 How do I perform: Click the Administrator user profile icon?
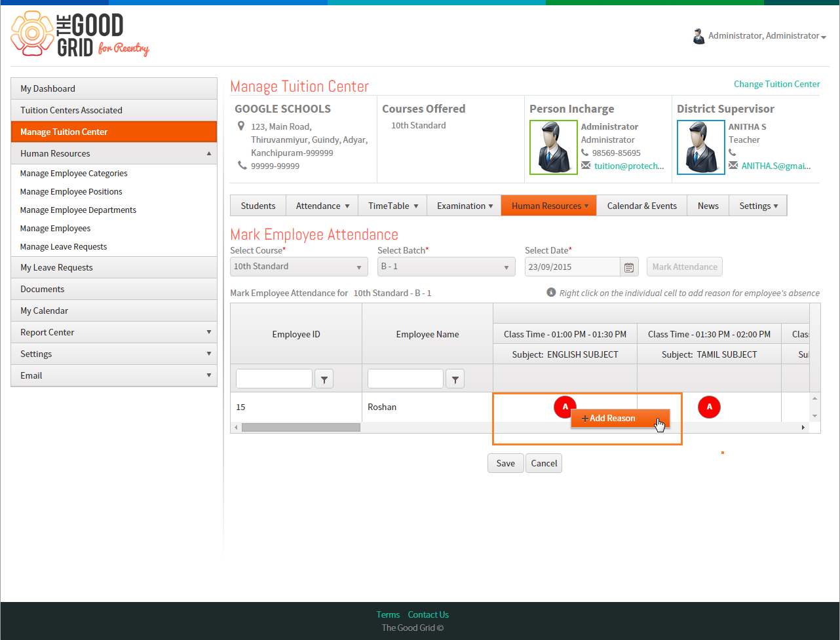(x=698, y=36)
